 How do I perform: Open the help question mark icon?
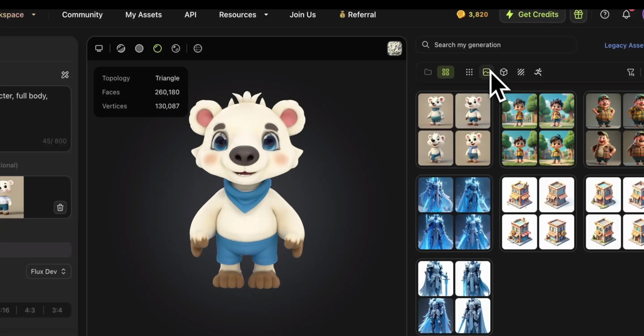(604, 15)
